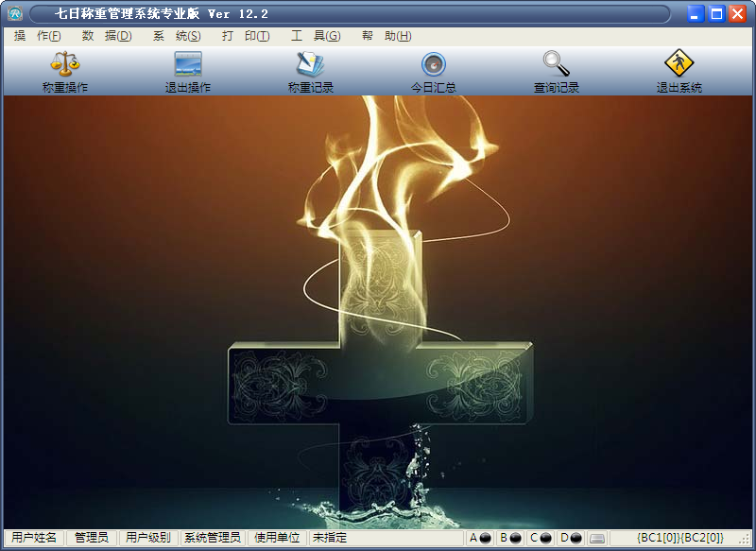Open the 称重操作 scales icon

pyautogui.click(x=65, y=63)
